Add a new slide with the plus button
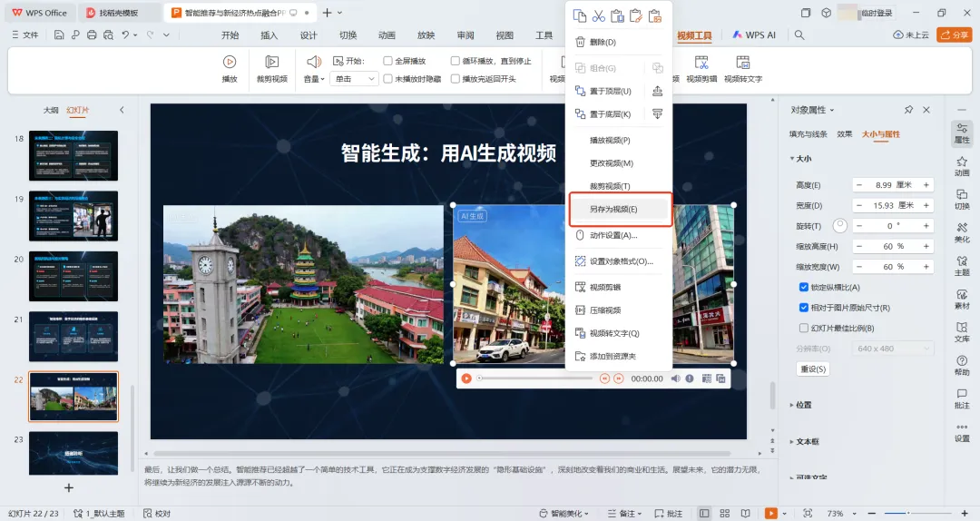The height and width of the screenshot is (521, 980). point(69,487)
